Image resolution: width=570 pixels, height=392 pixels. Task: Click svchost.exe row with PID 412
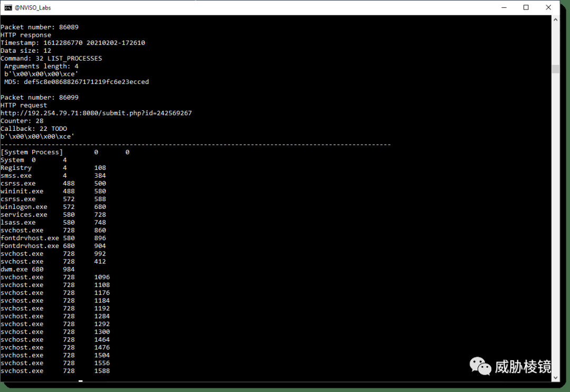click(53, 262)
